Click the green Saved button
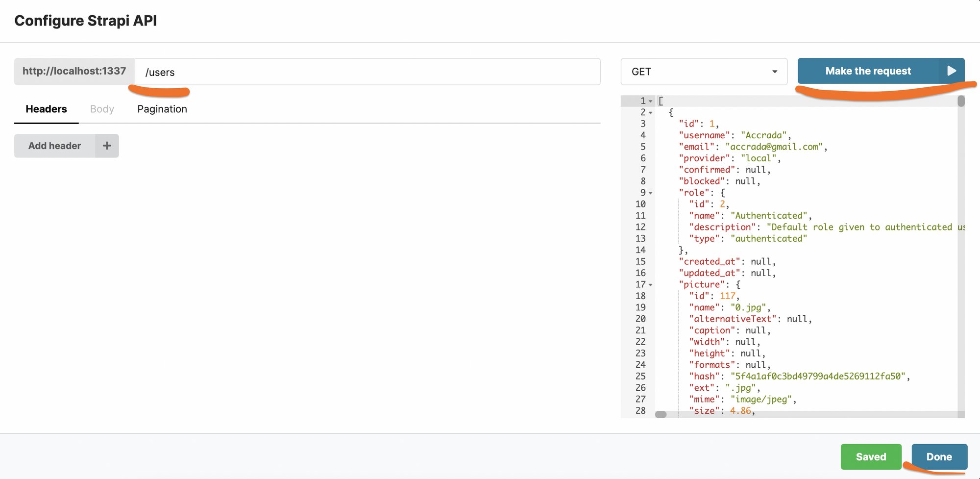980x479 pixels. coord(871,456)
